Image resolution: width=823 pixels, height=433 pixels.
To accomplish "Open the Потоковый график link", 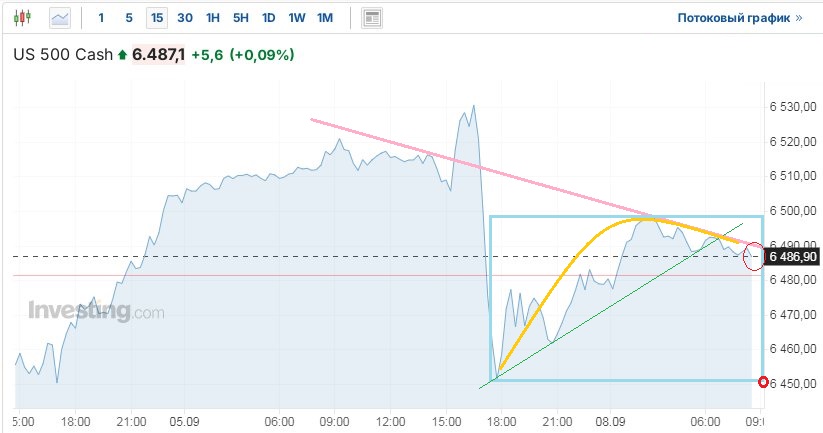I will 740,18.
